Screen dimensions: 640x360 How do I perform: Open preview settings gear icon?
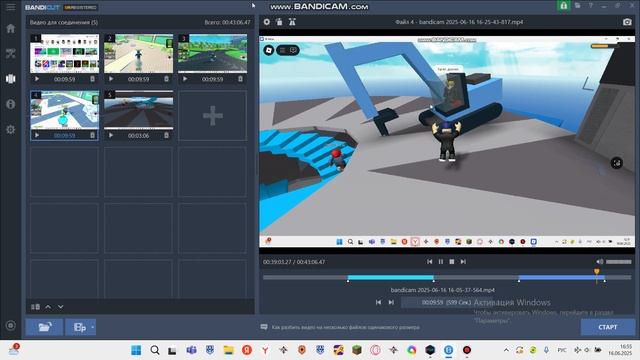point(267,22)
